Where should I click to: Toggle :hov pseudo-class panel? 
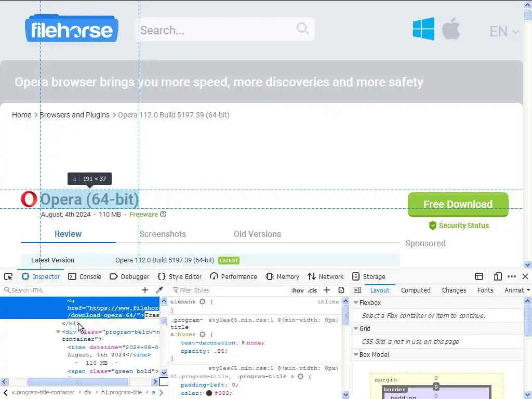pos(298,290)
